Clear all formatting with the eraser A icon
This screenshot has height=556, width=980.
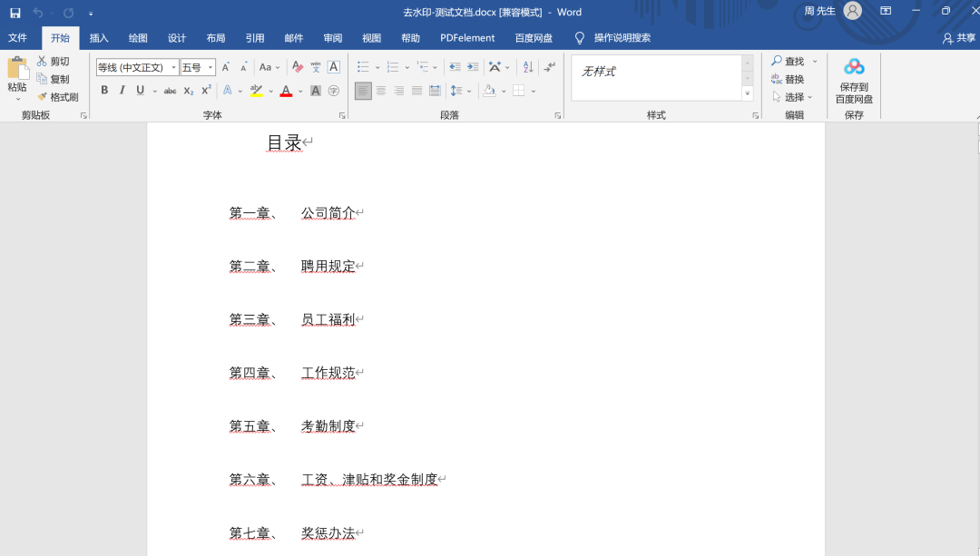[x=298, y=67]
